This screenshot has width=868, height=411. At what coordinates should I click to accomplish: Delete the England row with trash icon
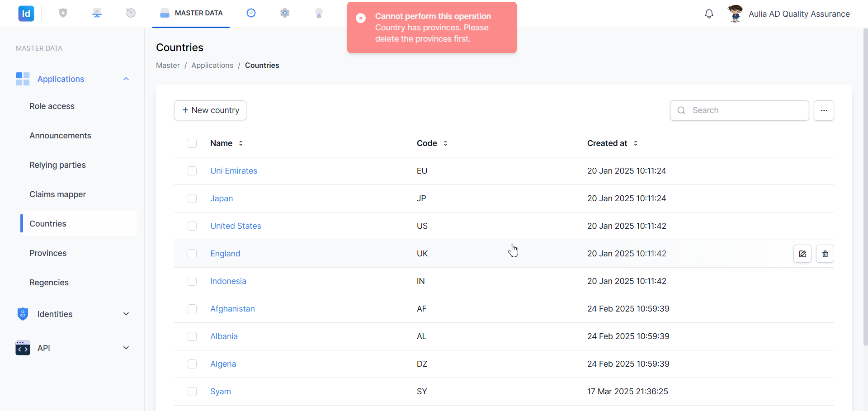[825, 254]
